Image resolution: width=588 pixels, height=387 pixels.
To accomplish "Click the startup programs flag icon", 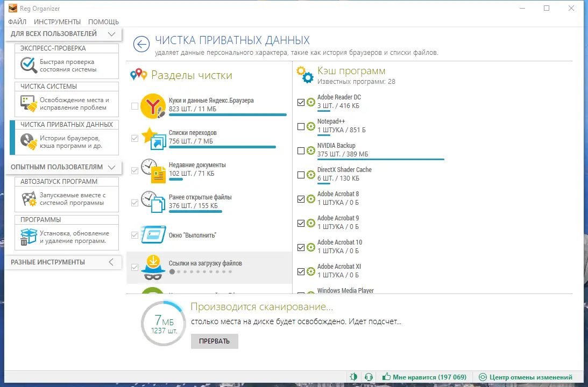I will (29, 198).
